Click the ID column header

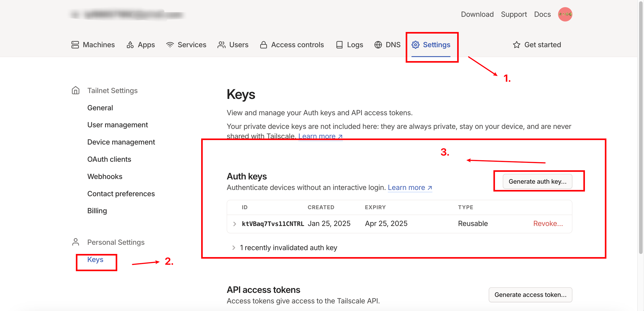pos(245,207)
